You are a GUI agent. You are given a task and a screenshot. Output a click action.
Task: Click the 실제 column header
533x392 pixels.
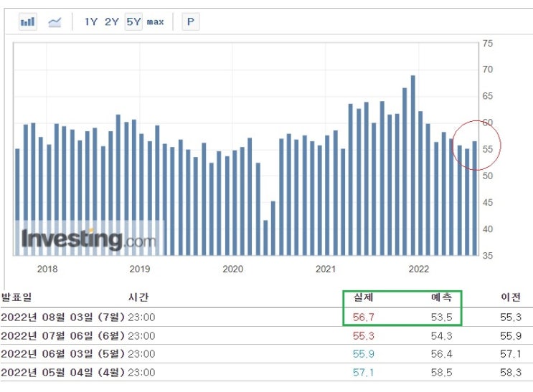tap(364, 297)
